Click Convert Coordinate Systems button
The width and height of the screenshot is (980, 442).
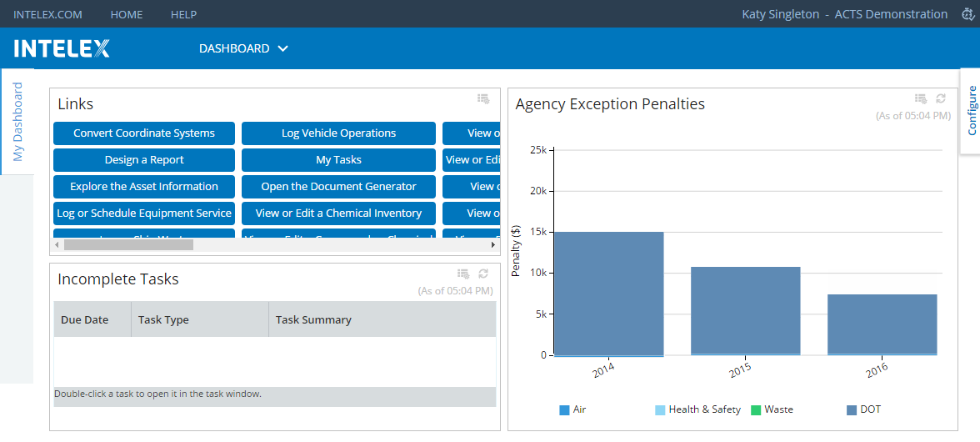pos(144,133)
